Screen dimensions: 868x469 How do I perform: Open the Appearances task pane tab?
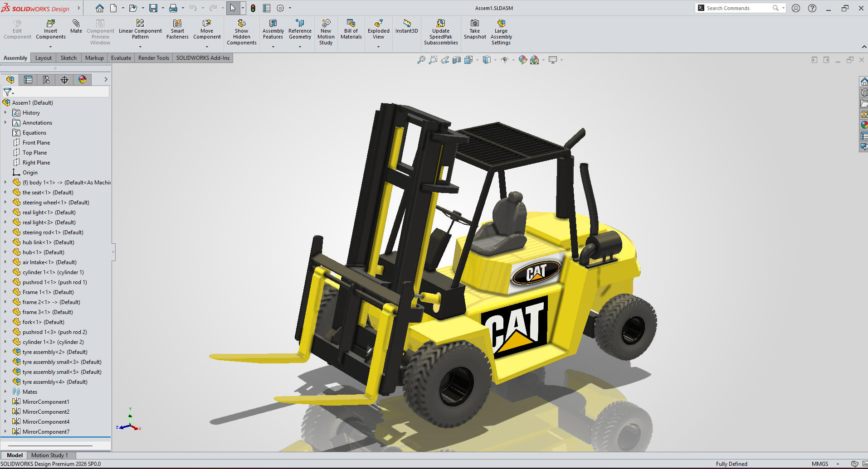click(x=864, y=125)
